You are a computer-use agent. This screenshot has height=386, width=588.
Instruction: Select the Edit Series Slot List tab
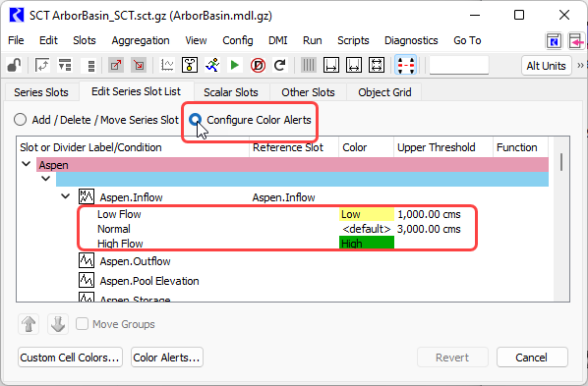click(x=136, y=91)
